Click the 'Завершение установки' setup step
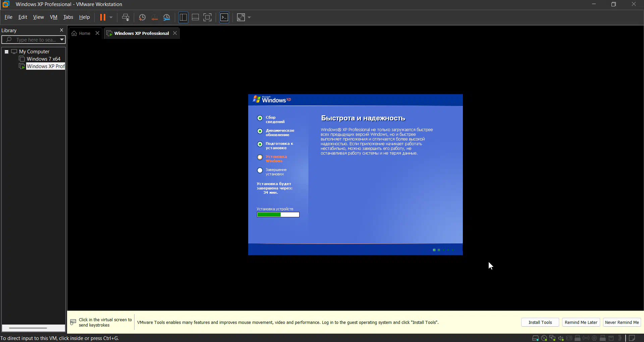 click(x=272, y=172)
